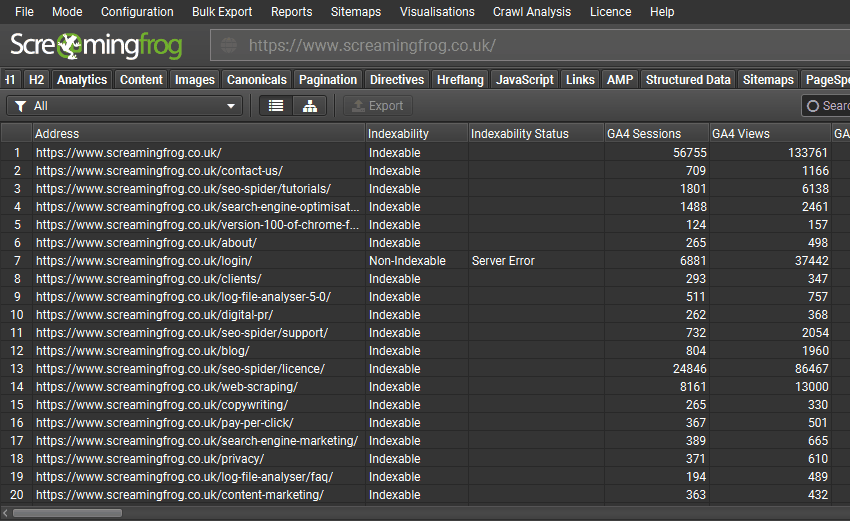Switch to the Analytics tab
The width and height of the screenshot is (850, 521).
point(82,80)
